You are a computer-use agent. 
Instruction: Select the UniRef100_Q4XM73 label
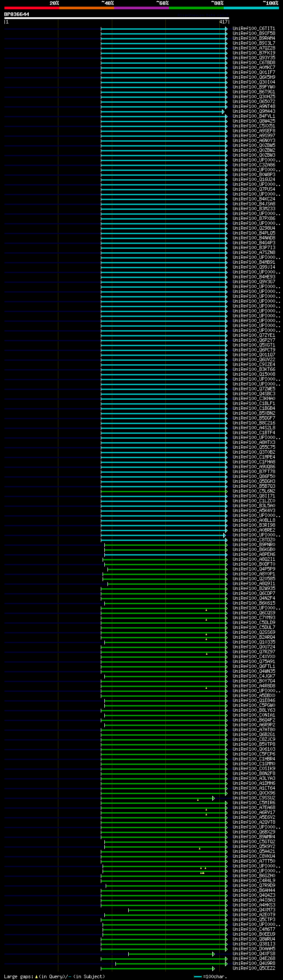point(254,910)
